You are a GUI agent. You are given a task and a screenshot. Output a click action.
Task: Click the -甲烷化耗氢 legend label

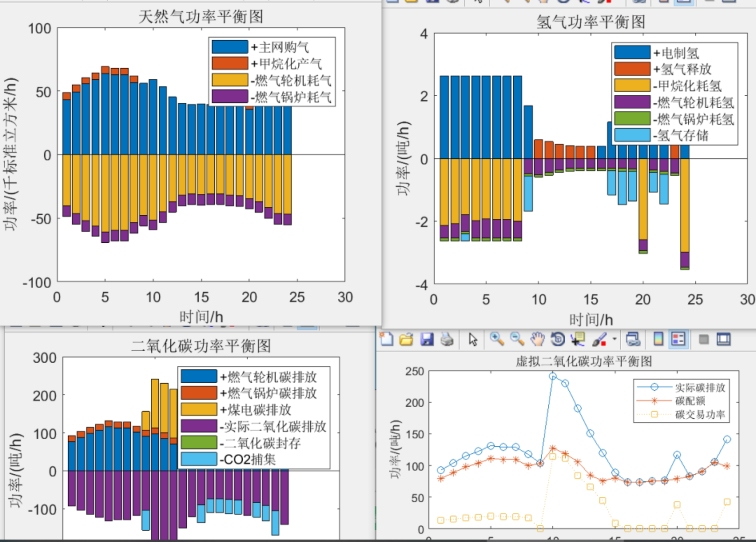[x=688, y=86]
